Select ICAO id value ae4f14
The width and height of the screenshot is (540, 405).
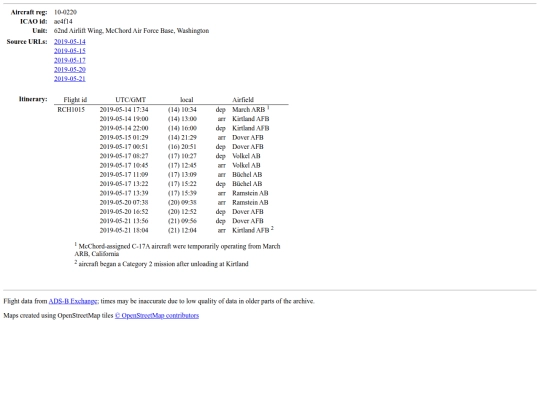[63, 21]
